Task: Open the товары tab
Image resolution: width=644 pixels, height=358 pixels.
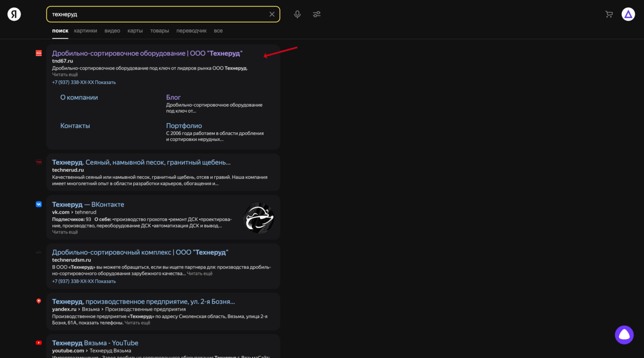Action: [160, 31]
